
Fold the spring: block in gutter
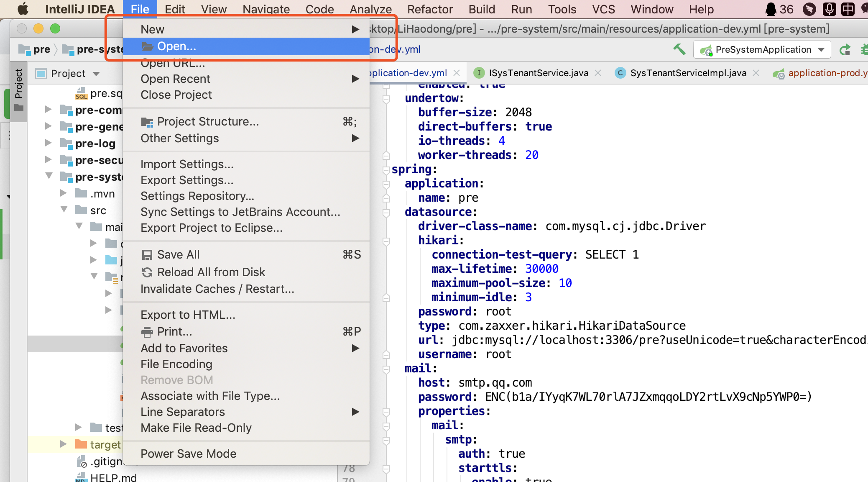386,169
